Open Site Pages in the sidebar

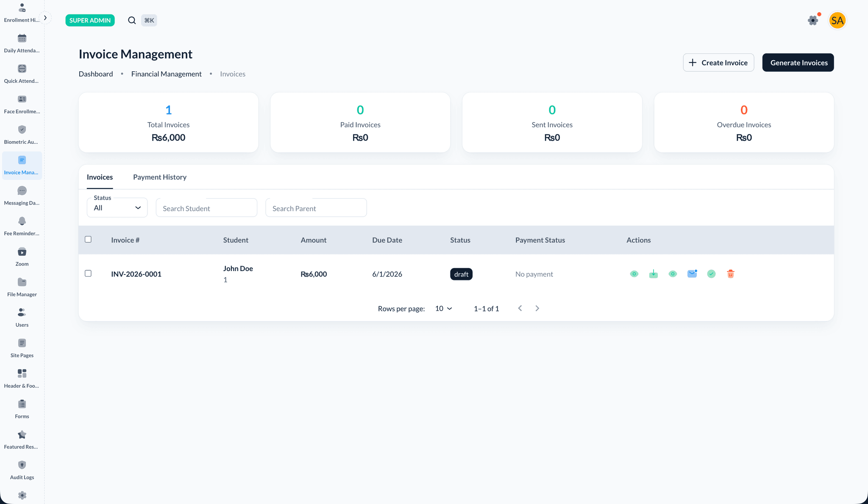click(22, 349)
